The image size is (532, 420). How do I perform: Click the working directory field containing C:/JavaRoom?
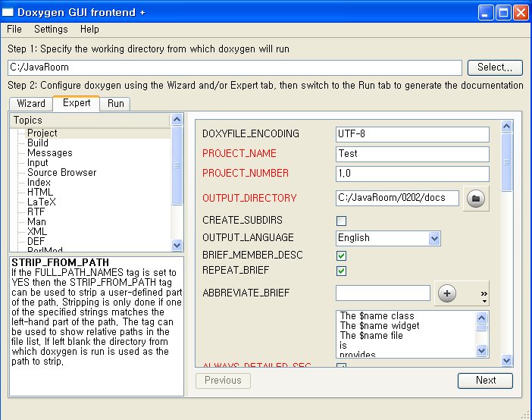click(234, 67)
